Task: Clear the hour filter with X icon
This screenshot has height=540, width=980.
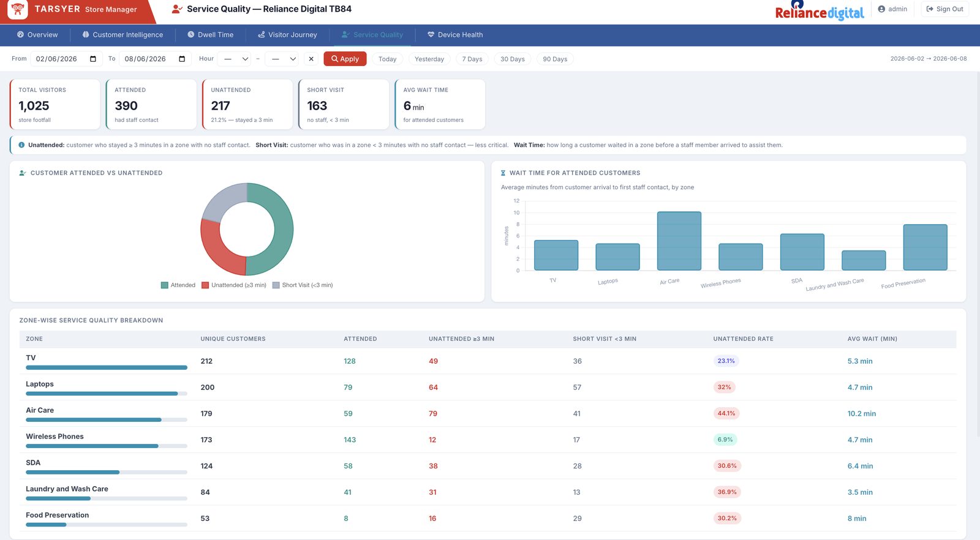Action: pos(311,59)
